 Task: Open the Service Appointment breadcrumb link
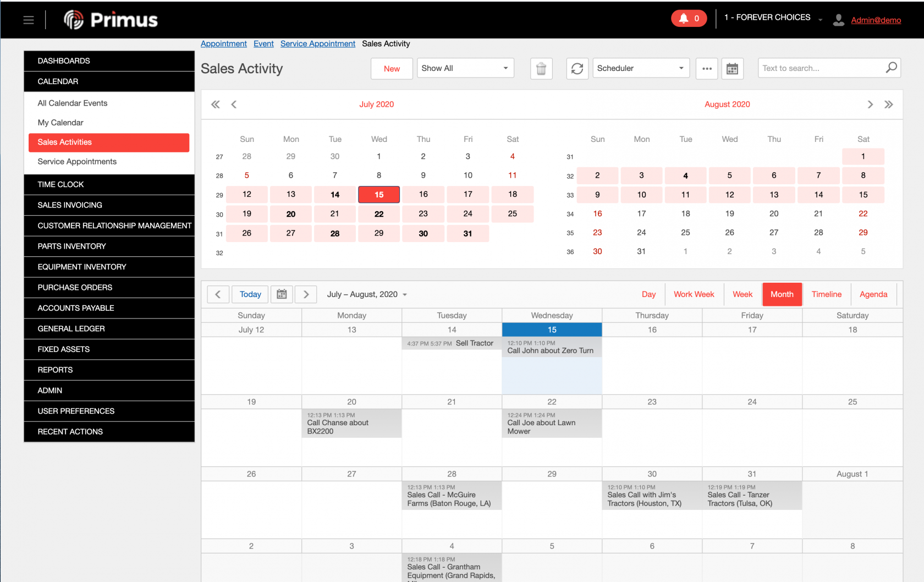(318, 43)
